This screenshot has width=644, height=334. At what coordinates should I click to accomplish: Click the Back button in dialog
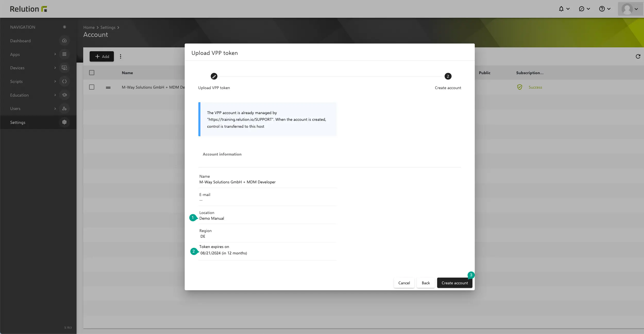pos(426,283)
